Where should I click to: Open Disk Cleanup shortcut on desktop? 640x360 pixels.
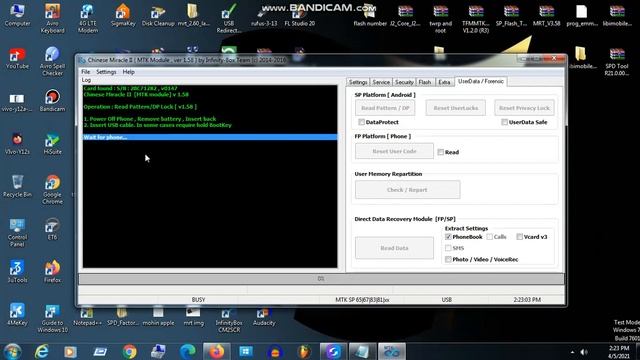[x=158, y=16]
